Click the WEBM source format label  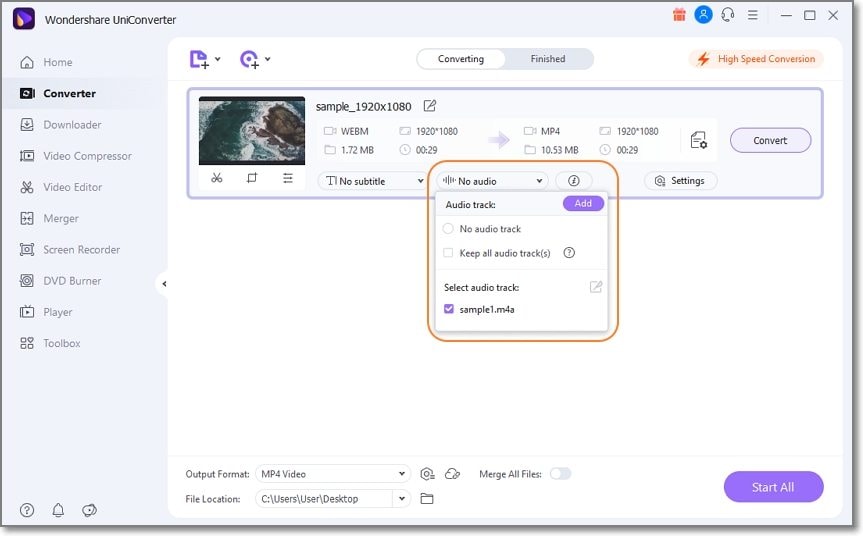coord(354,131)
